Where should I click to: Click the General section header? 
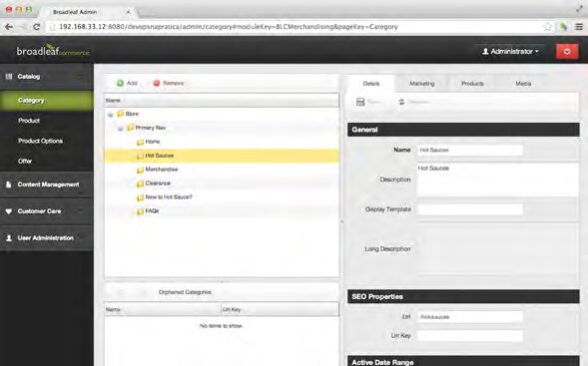(x=463, y=130)
